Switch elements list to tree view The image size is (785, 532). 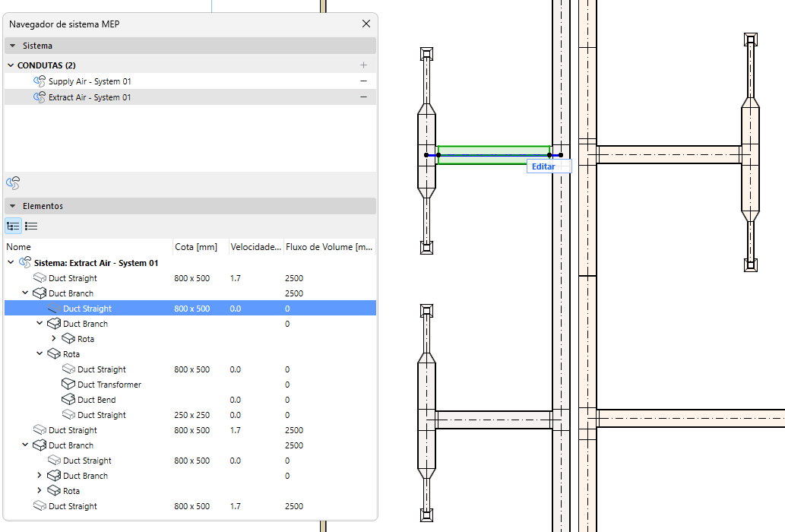13,226
